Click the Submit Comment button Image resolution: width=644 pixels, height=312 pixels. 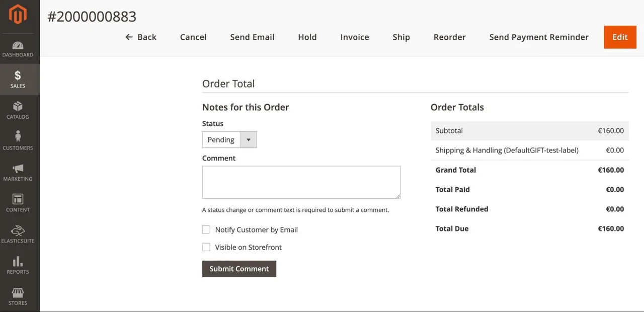click(239, 269)
